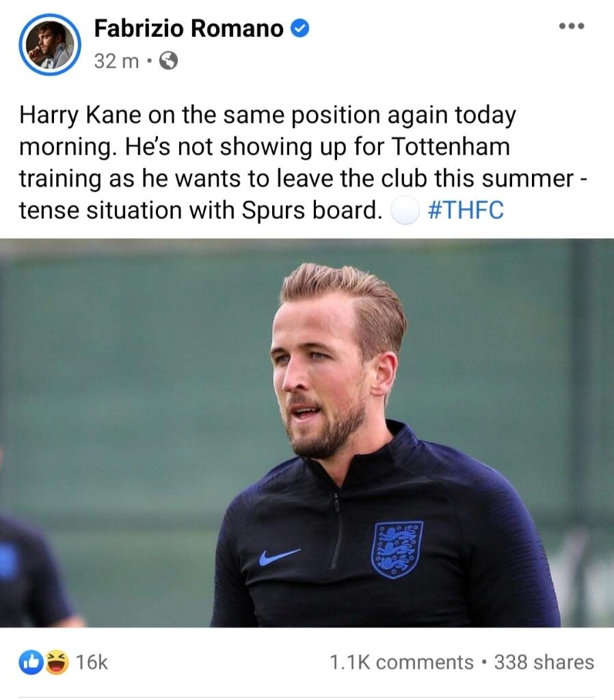View the 338 shares
The image size is (614, 700).
[544, 662]
